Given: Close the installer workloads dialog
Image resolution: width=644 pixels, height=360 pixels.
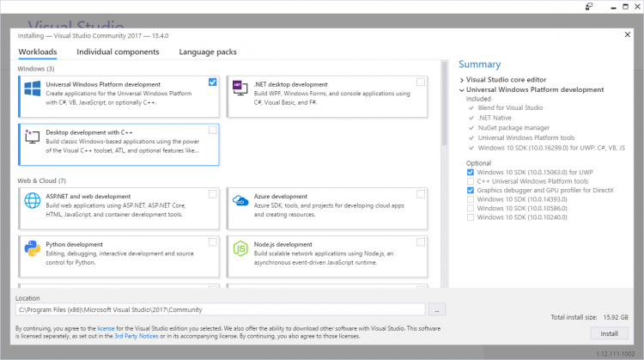Looking at the screenshot, I should click(x=627, y=34).
